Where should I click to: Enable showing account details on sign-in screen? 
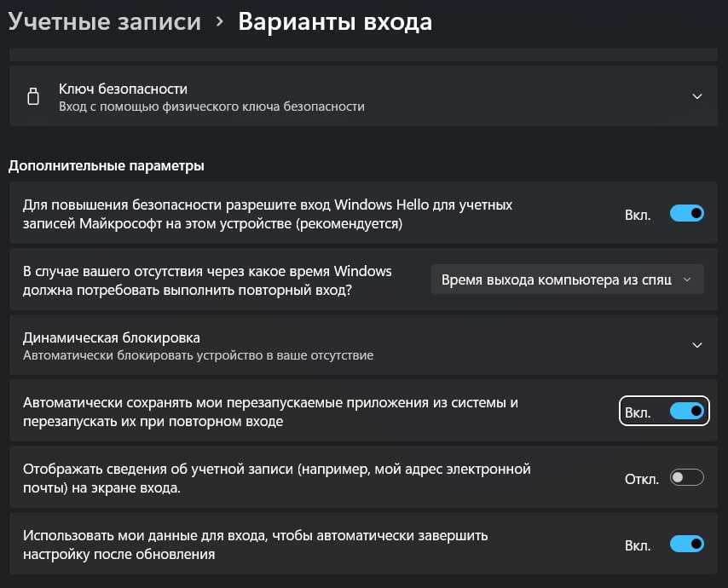(686, 478)
